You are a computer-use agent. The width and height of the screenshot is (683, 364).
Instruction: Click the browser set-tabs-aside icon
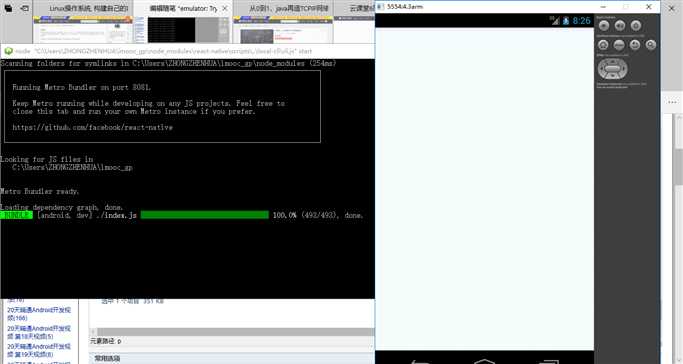pos(25,8)
